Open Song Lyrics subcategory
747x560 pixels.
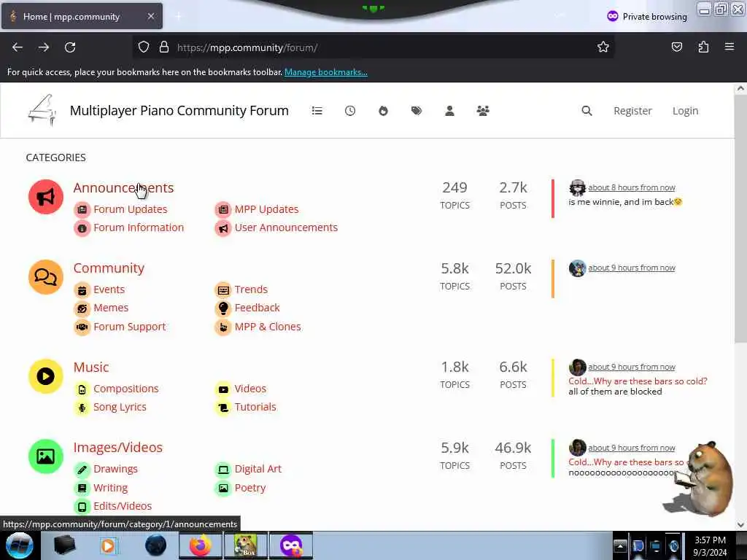click(120, 407)
